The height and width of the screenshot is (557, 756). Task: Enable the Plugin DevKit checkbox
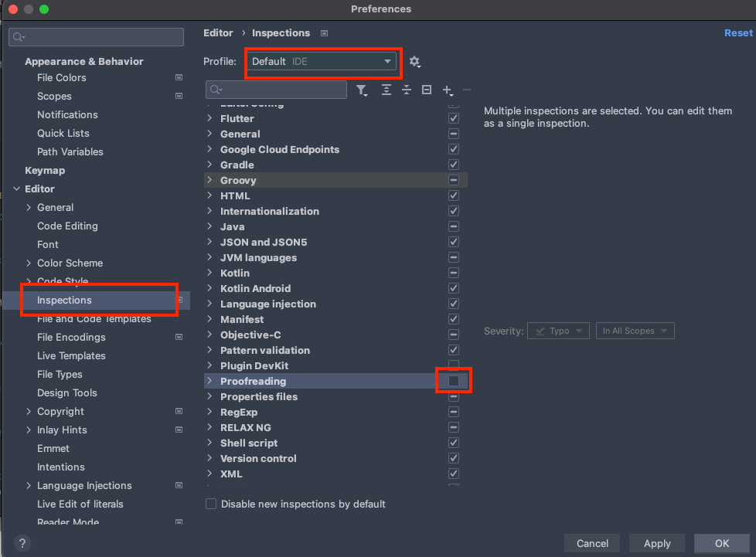pyautogui.click(x=454, y=365)
